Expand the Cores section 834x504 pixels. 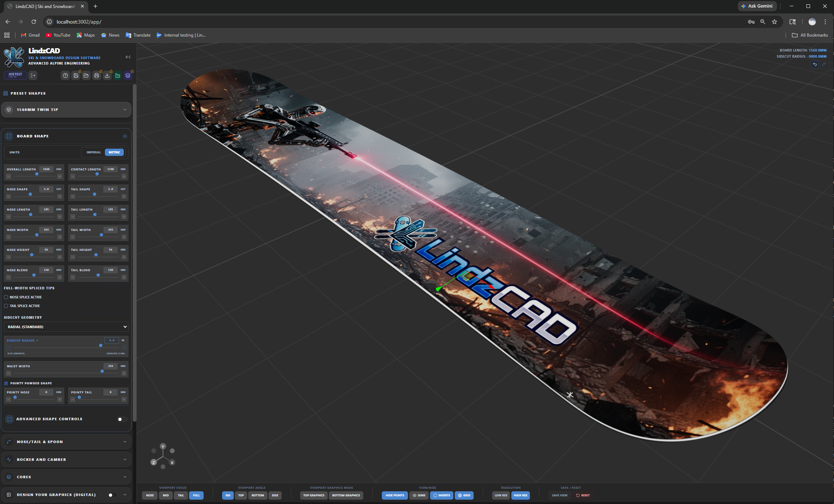(x=66, y=477)
